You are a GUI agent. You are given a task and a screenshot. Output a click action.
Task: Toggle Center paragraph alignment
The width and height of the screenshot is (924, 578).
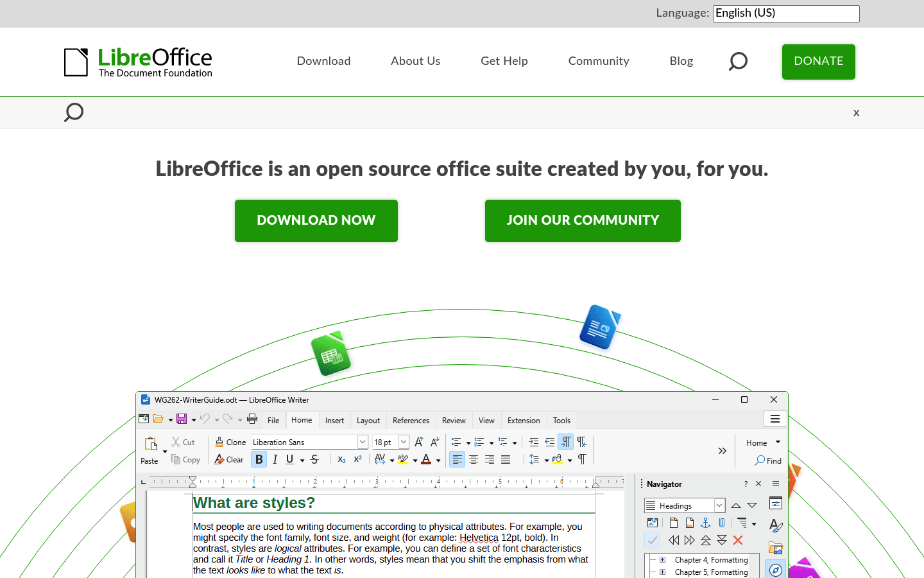474,459
